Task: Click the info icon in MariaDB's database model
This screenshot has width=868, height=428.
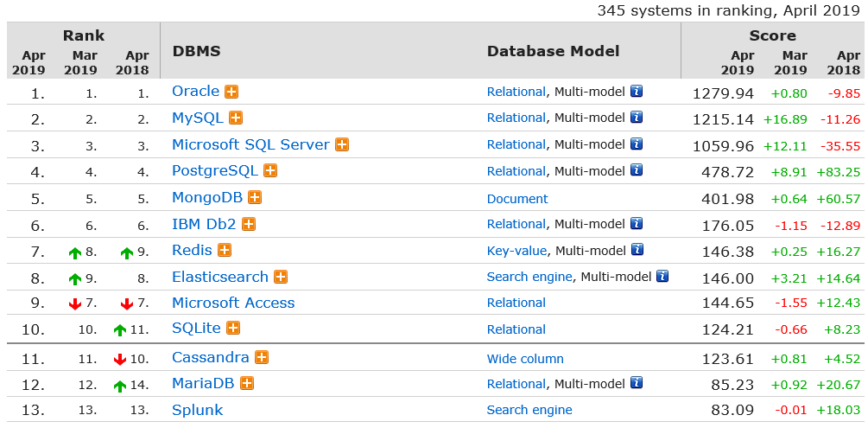Action: click(x=637, y=383)
